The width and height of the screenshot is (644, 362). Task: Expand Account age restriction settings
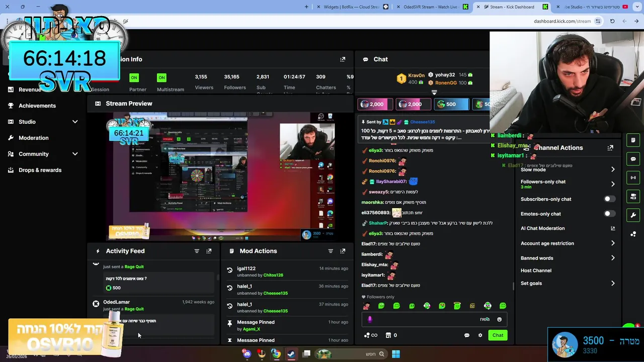[613, 243]
